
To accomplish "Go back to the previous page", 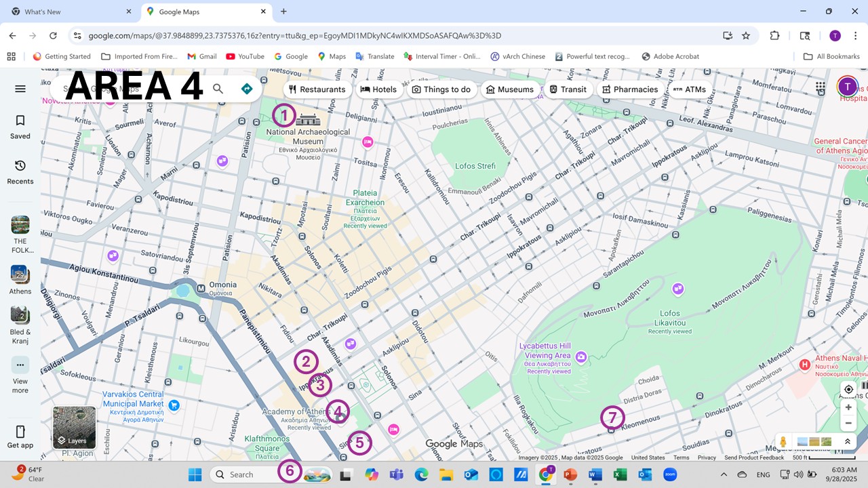I will click(12, 35).
